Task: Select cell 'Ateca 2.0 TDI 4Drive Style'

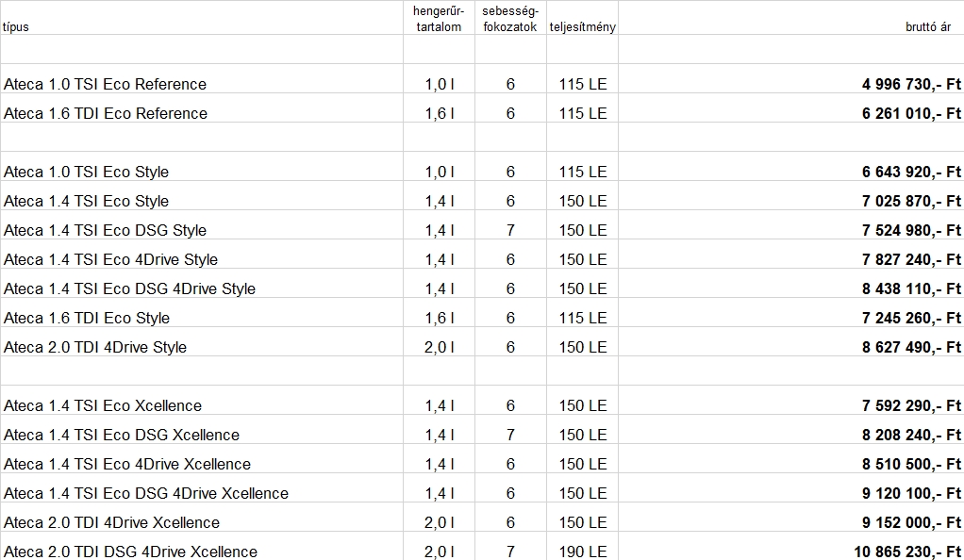Action: tap(202, 342)
